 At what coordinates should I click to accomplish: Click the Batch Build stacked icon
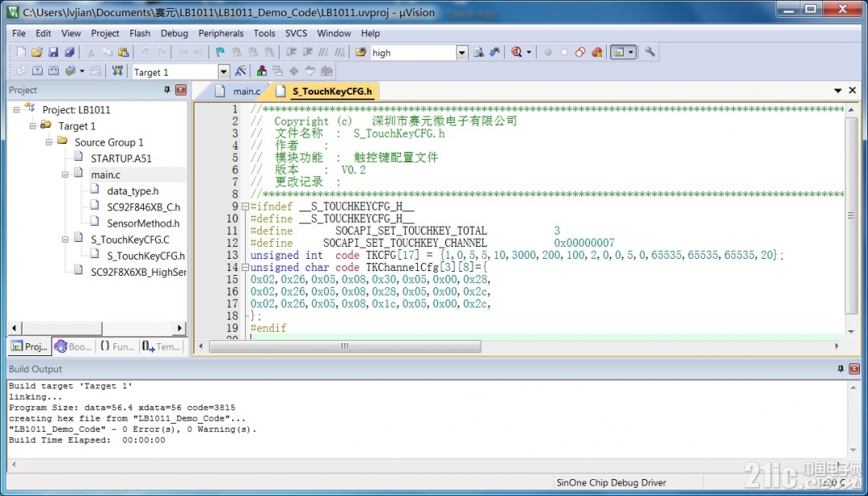(x=70, y=71)
